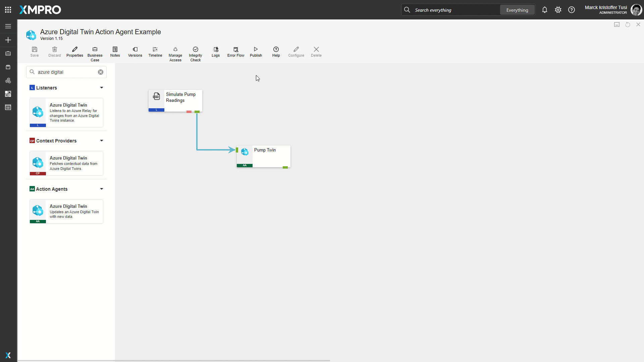Expand the left hamburger menu

click(x=8, y=26)
